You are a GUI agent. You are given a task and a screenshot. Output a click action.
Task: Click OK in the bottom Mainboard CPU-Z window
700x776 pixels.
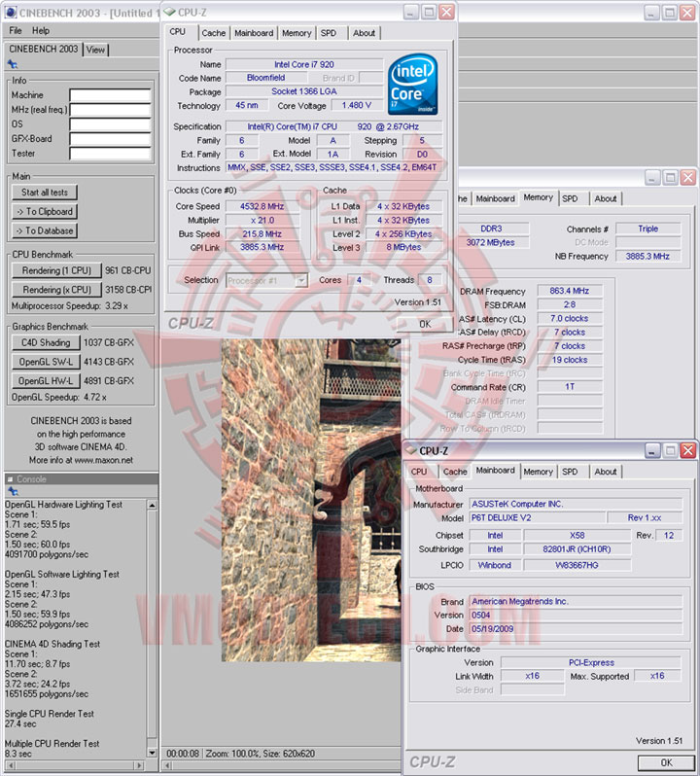pyautogui.click(x=666, y=762)
